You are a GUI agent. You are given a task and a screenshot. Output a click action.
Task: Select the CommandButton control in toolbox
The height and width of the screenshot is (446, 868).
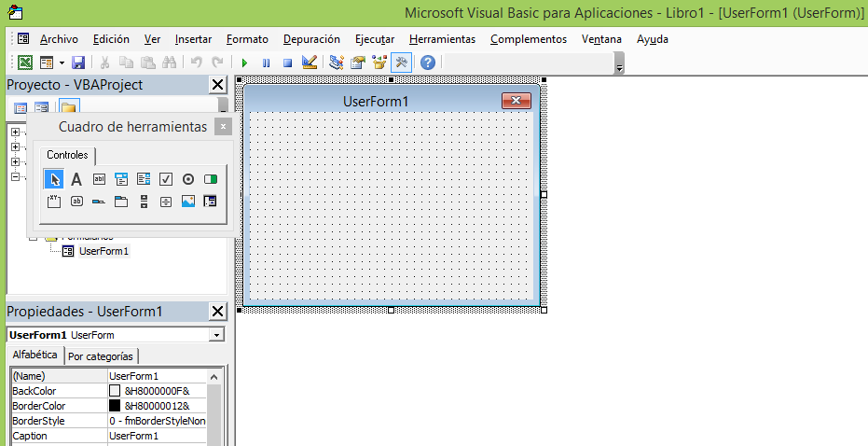pos(76,202)
